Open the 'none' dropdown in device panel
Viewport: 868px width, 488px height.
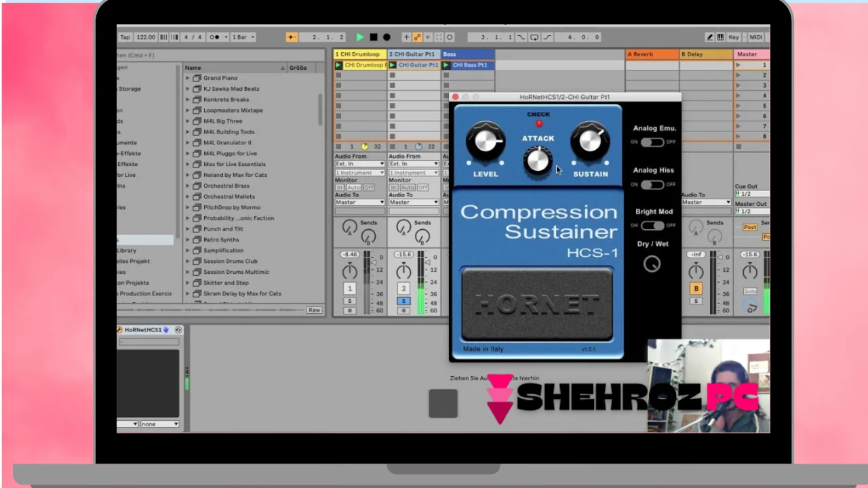pyautogui.click(x=159, y=424)
